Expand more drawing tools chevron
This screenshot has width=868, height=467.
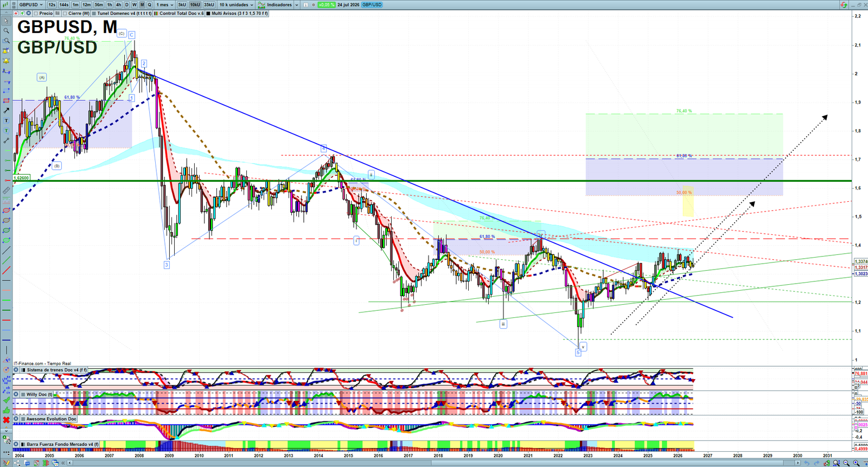tap(6, 430)
